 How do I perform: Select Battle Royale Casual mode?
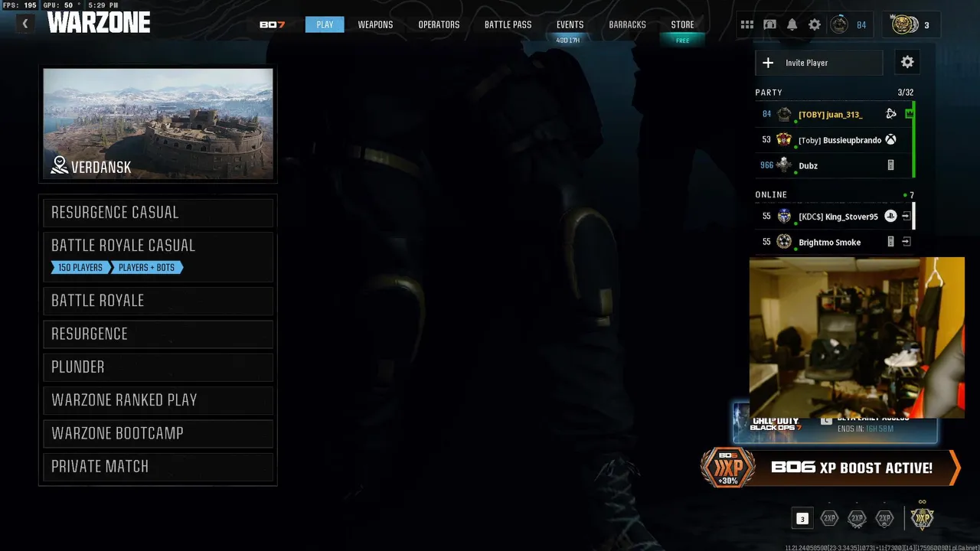[x=158, y=257]
